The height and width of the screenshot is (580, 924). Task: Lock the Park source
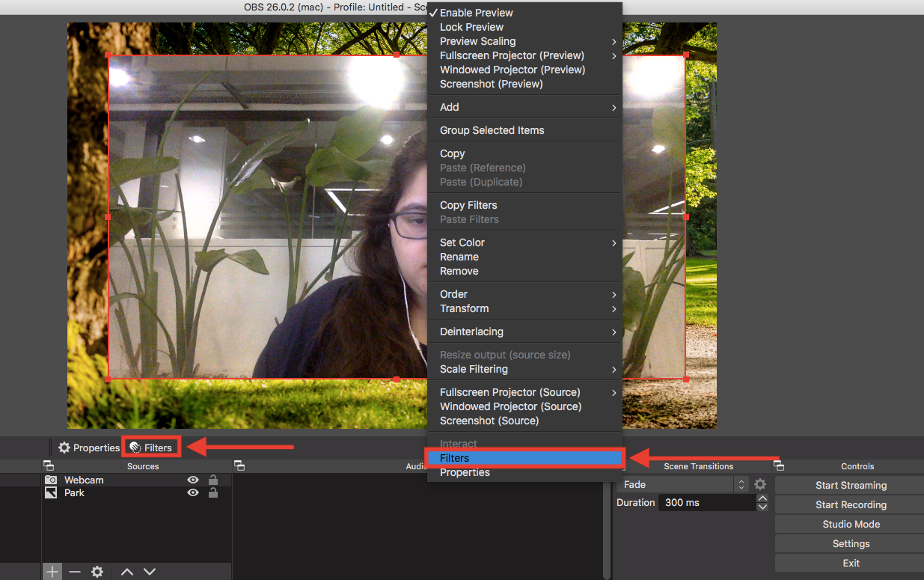(213, 492)
